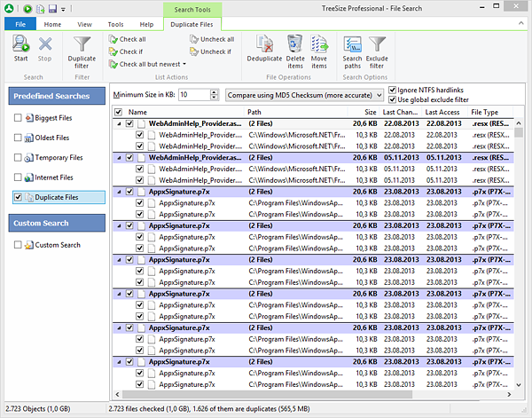Screen dimensions: 532x418
Task: Click the export document quick-access icon
Action: click(x=41, y=9)
